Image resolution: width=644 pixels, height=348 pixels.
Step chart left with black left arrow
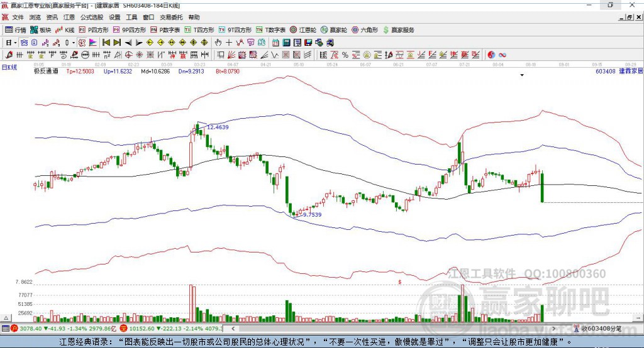point(128,43)
